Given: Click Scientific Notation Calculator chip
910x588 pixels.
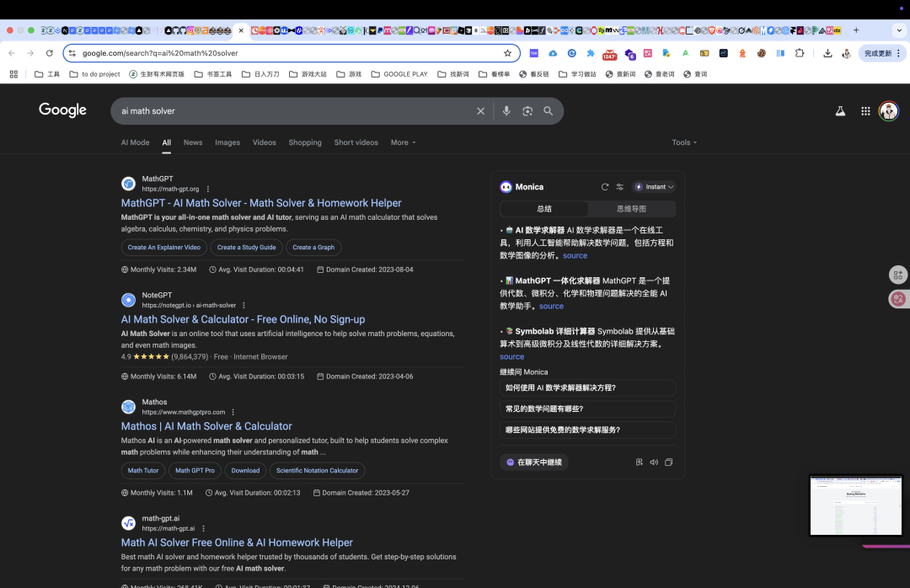Looking at the screenshot, I should [317, 471].
